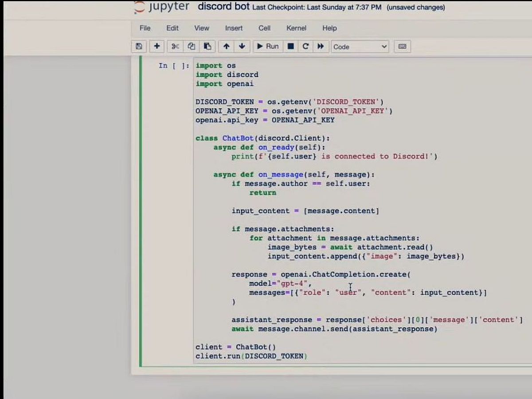Viewport: 532px width, 399px height.
Task: Click the save and checkpoint icon
Action: click(x=139, y=47)
